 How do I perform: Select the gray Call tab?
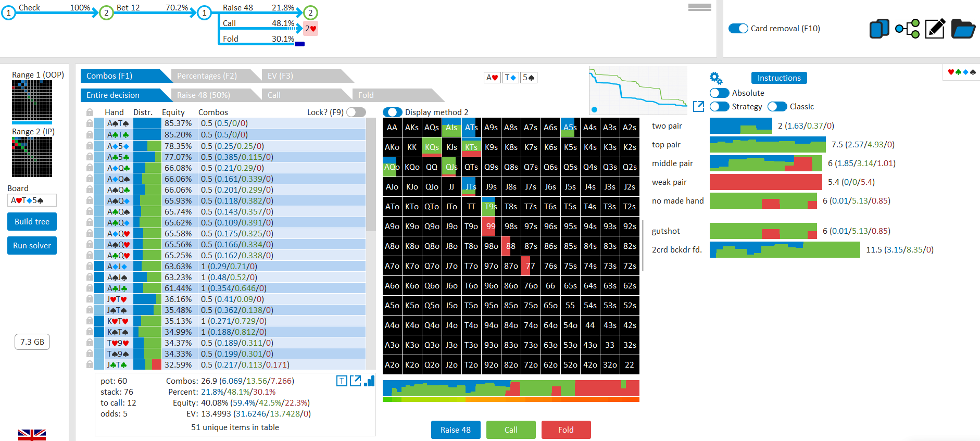tap(302, 95)
